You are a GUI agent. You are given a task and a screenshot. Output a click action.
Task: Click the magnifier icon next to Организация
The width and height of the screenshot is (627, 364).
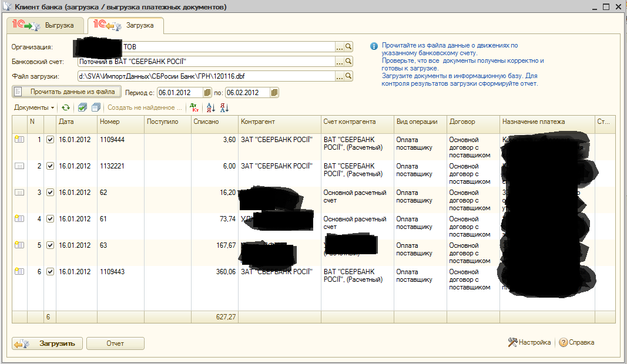348,46
